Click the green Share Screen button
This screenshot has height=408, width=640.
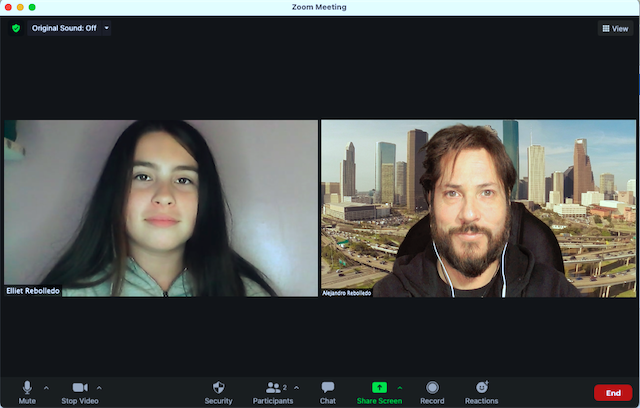379,392
